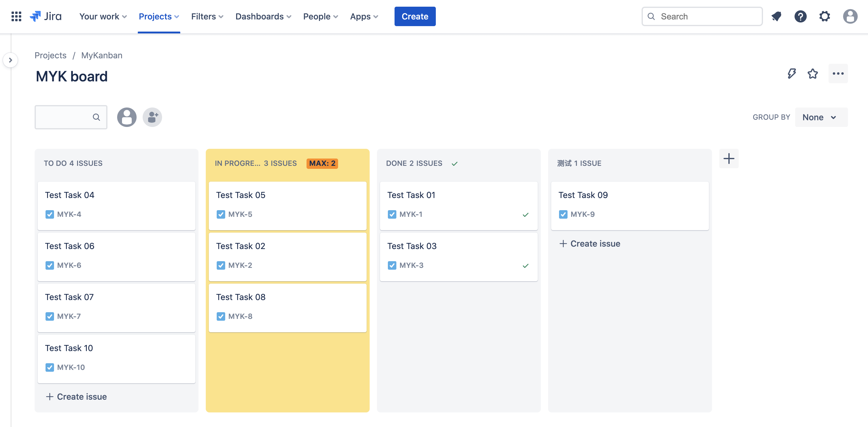Click the notifications bell icon
868x427 pixels.
click(x=776, y=16)
